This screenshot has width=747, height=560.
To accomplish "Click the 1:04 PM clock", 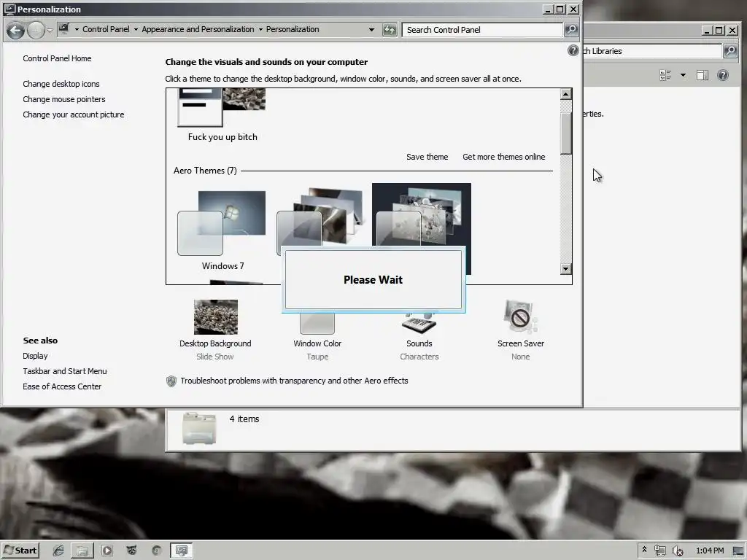I will pyautogui.click(x=709, y=551).
